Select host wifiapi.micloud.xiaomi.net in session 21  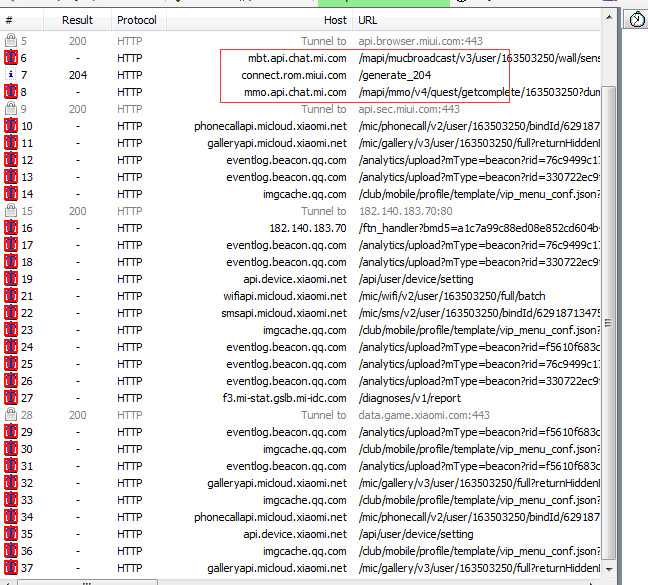[x=285, y=296]
